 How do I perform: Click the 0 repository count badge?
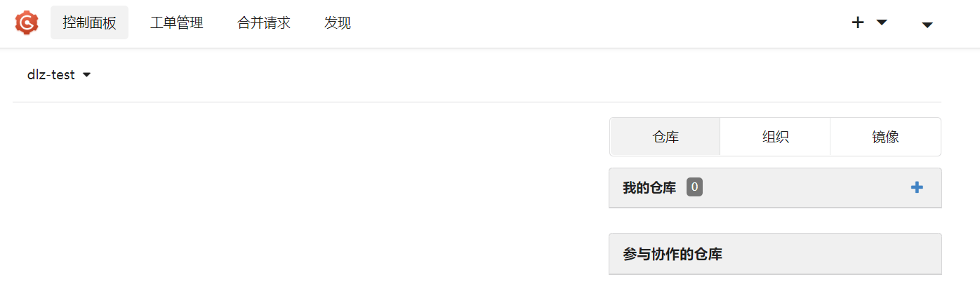click(694, 187)
